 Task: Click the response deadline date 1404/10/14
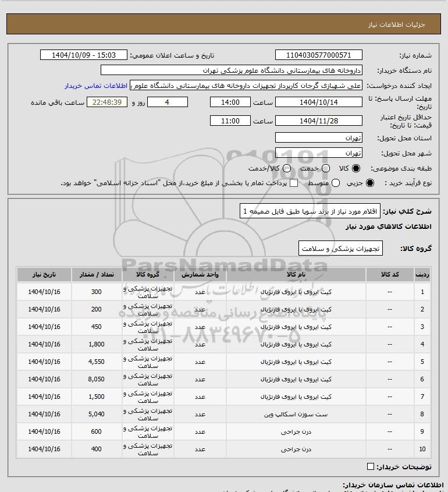tap(318, 102)
